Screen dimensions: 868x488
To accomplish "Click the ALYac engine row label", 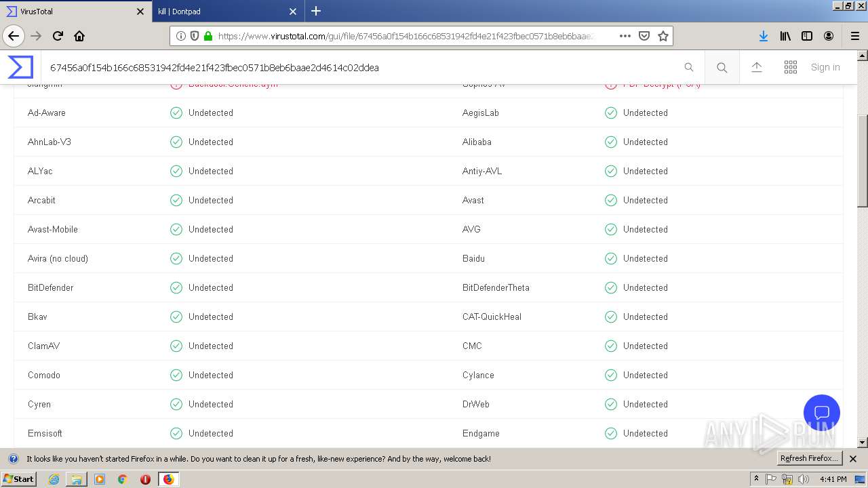I will (x=40, y=171).
